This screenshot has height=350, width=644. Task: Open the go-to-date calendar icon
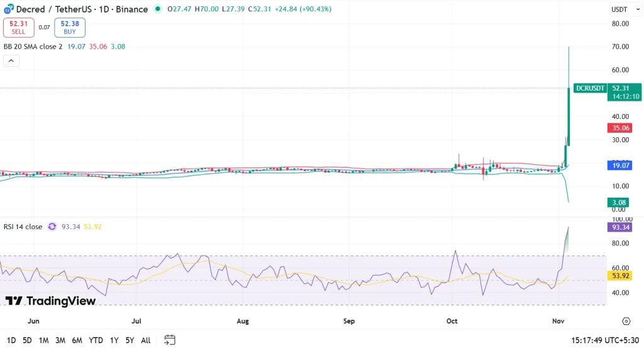click(170, 340)
